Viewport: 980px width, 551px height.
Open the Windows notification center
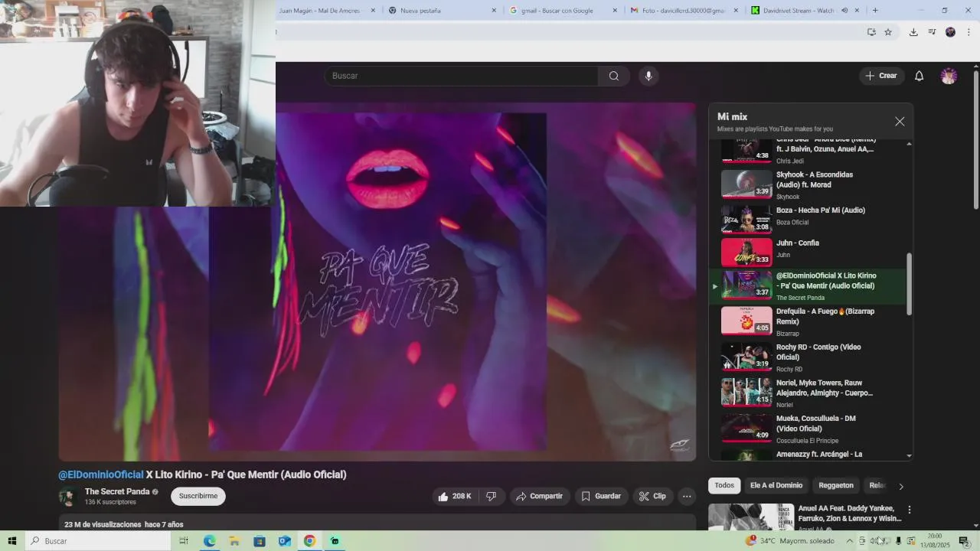tap(964, 541)
